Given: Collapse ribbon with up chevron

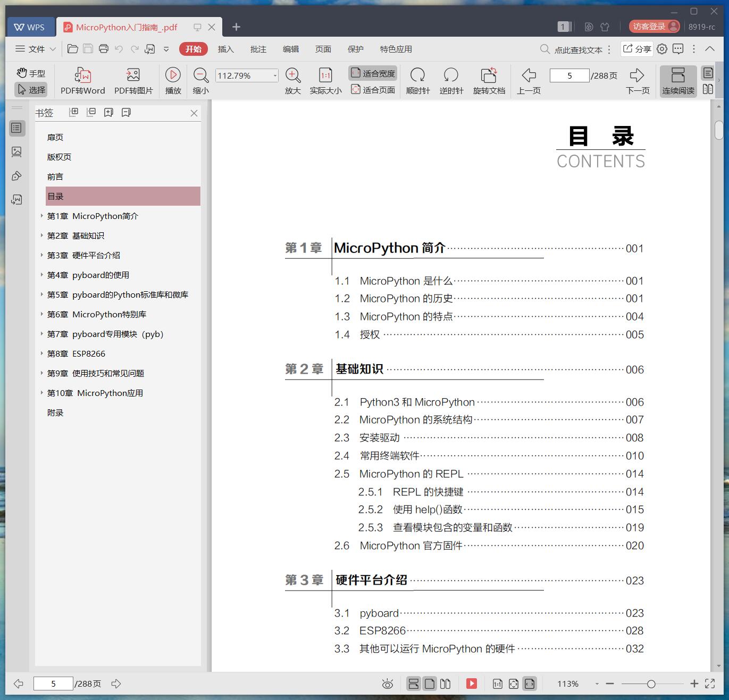Looking at the screenshot, I should click(x=710, y=49).
